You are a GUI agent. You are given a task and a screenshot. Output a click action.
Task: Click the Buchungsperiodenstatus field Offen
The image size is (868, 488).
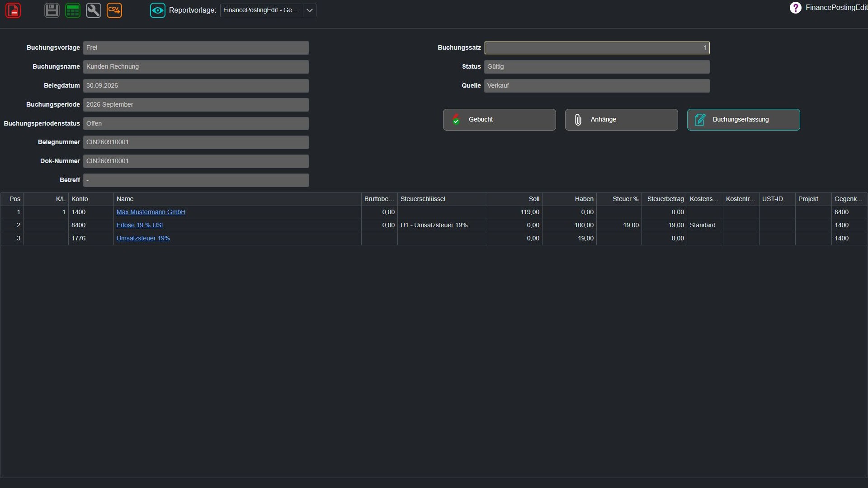tap(196, 124)
